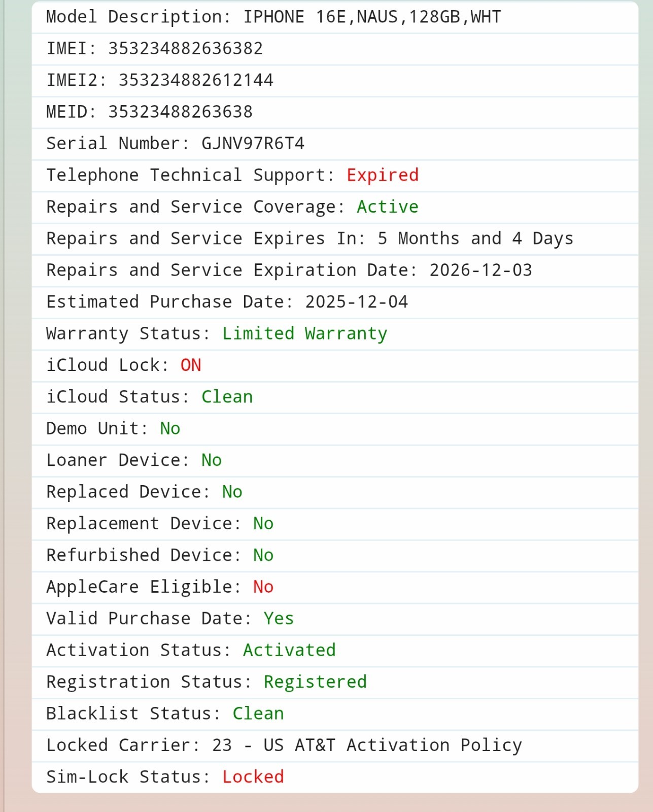Viewport: 653px width, 812px height.
Task: Click the Model Description row
Action: 335,17
